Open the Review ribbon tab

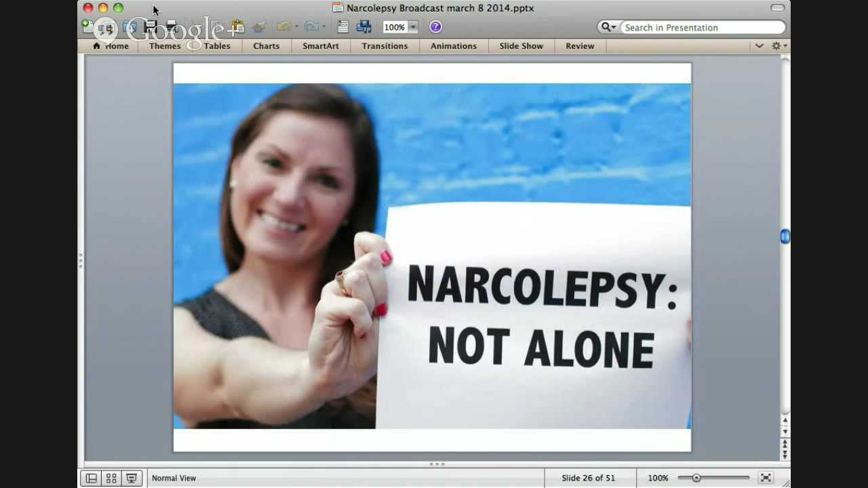[x=580, y=46]
